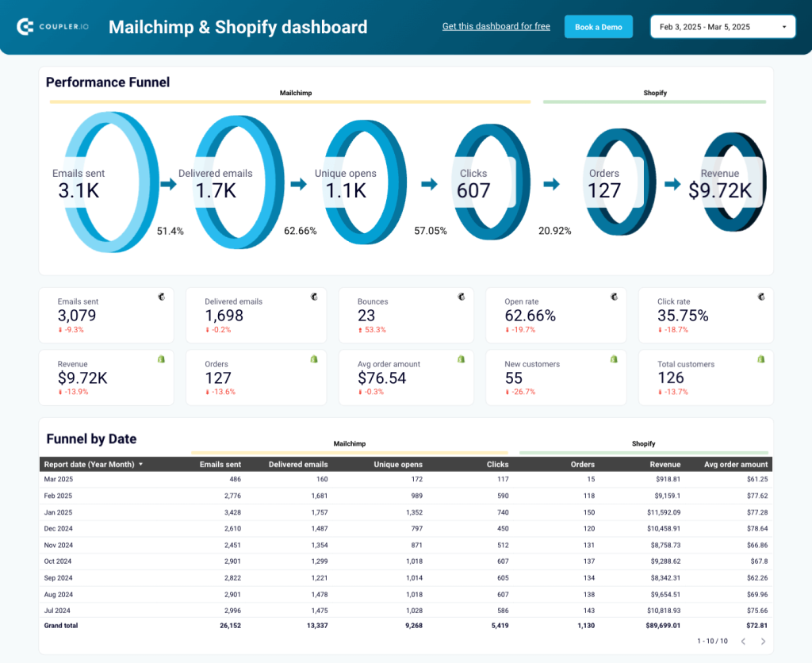Viewport: 812px width, 663px height.
Task: Click the Mailchimp icon on Bounces card
Action: [x=462, y=297]
